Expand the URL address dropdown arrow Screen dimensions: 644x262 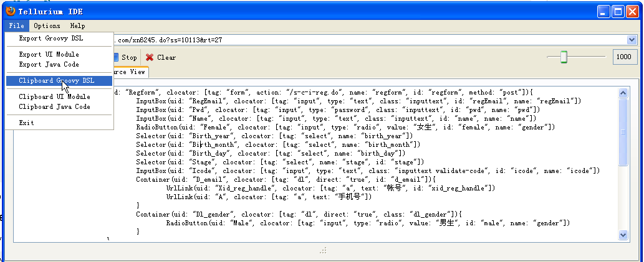tap(632, 40)
